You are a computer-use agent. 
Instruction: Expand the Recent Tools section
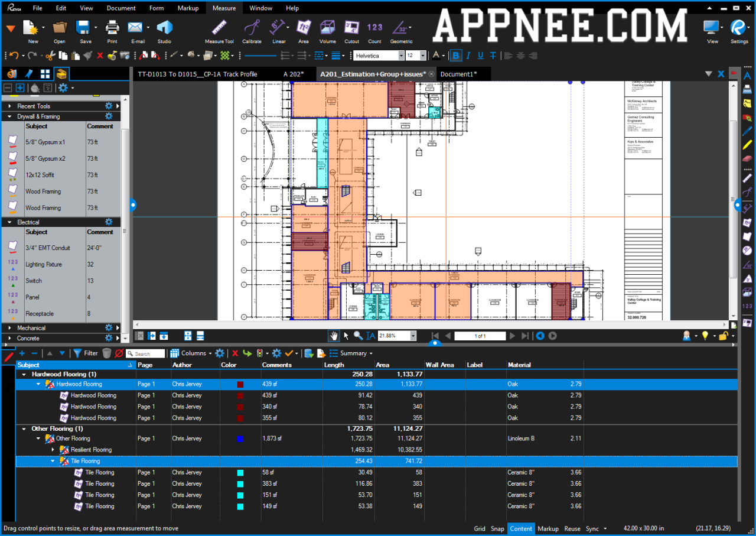pyautogui.click(x=11, y=106)
